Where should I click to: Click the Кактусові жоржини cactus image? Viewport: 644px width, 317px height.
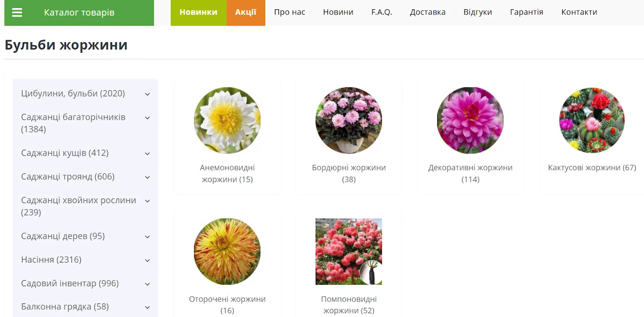(592, 120)
